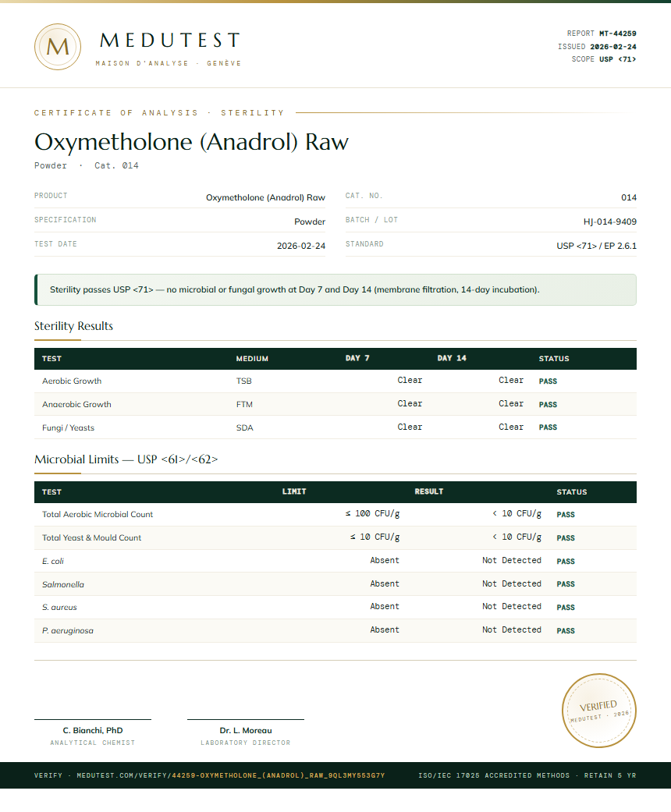Click Total Aerobic Microbial Count row label
The image size is (671, 812).
[98, 515]
